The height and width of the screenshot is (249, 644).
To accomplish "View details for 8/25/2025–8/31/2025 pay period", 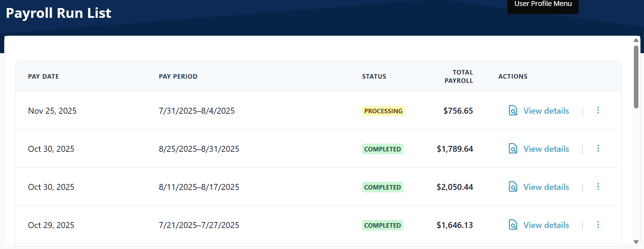I will coord(546,149).
